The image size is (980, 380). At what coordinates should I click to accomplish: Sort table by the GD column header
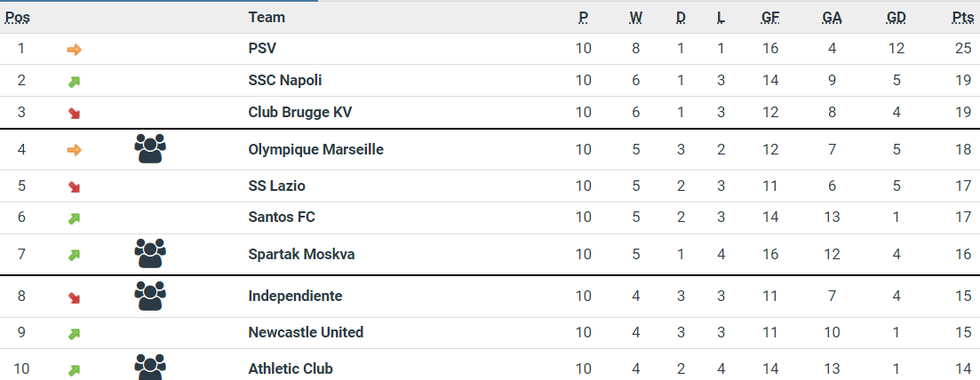tap(896, 18)
